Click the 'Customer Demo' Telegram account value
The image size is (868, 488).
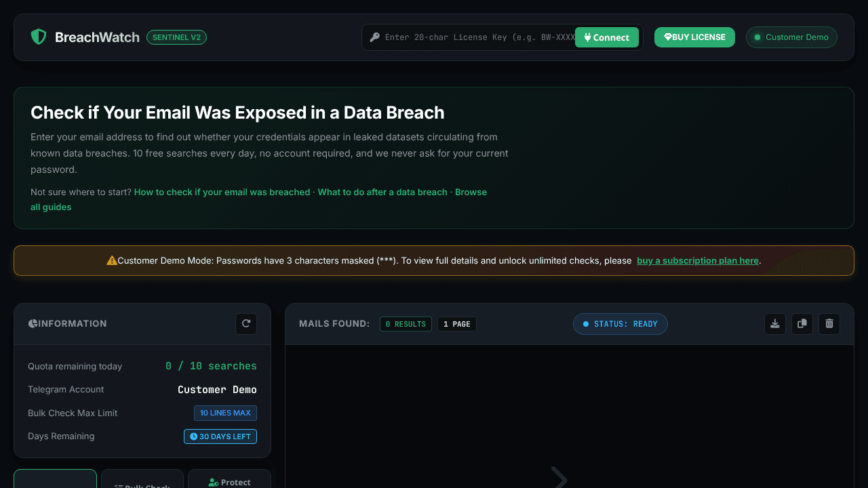pos(217,390)
